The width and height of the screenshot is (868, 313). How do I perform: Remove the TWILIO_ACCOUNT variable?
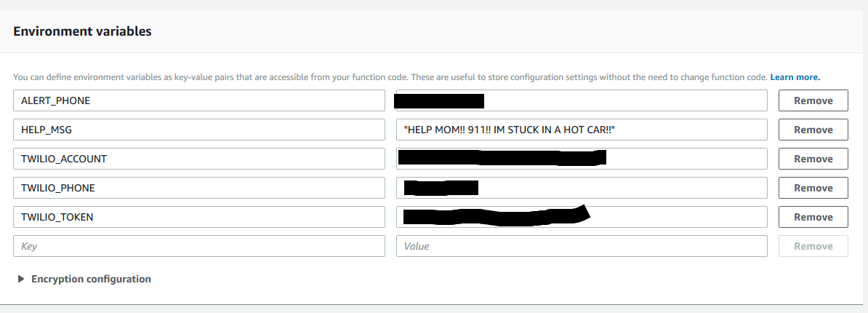[x=813, y=159]
